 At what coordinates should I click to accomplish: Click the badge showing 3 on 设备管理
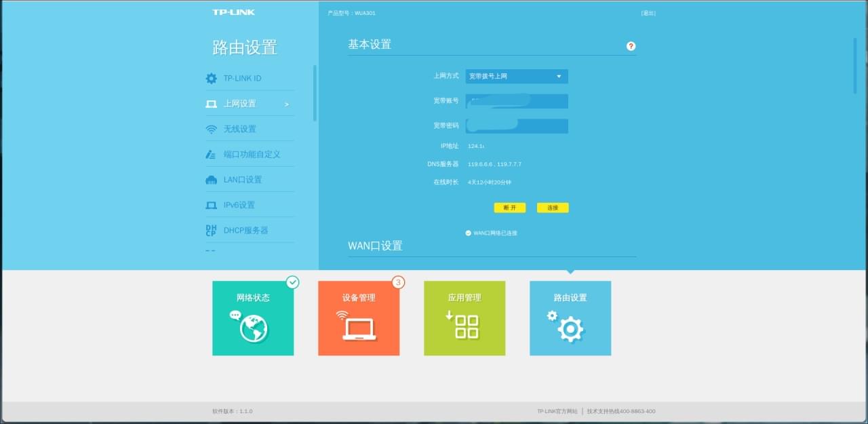click(x=398, y=282)
